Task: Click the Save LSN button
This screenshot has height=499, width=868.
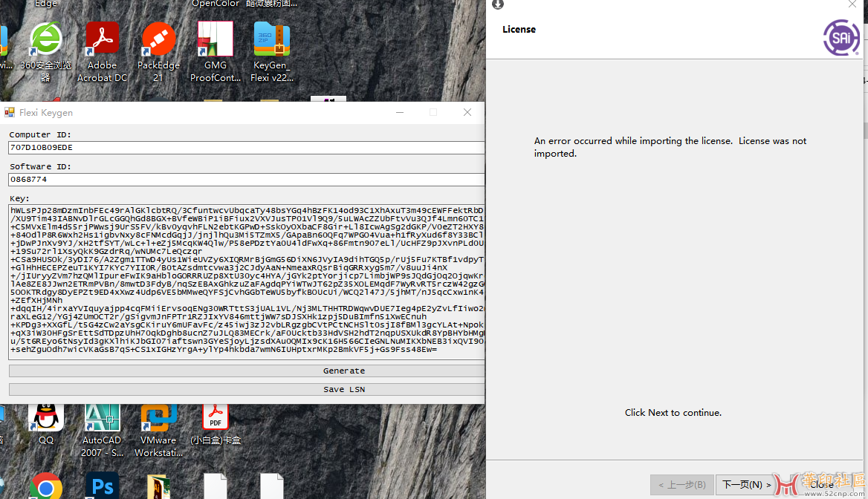Action: point(247,389)
